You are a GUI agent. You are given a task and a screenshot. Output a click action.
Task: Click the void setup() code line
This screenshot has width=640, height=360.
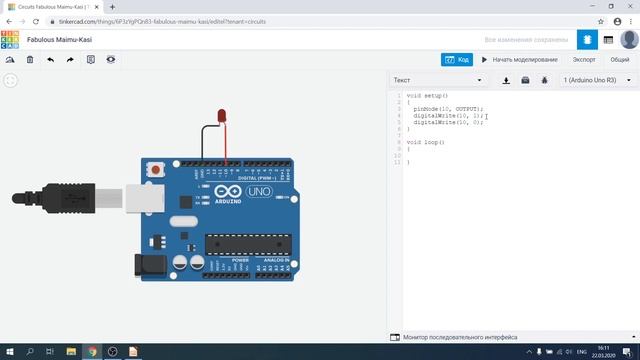[427, 96]
